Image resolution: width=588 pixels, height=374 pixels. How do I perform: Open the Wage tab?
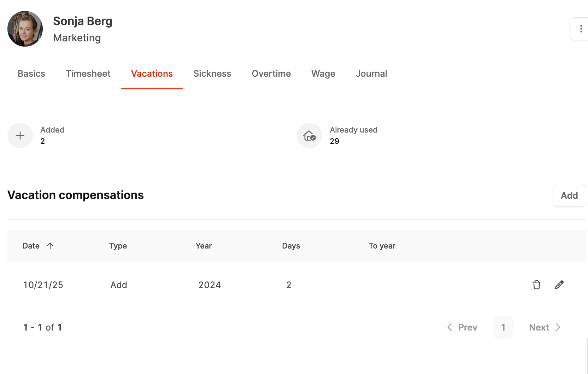tap(323, 74)
